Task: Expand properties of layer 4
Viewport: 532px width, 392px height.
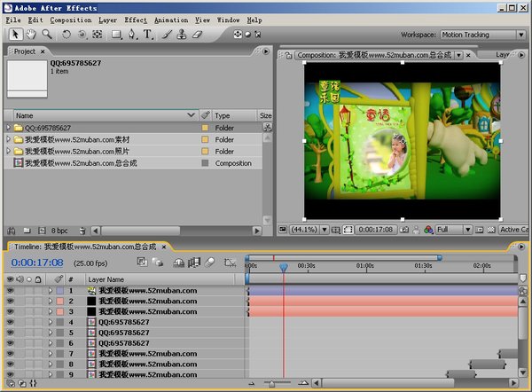Action: pos(51,322)
